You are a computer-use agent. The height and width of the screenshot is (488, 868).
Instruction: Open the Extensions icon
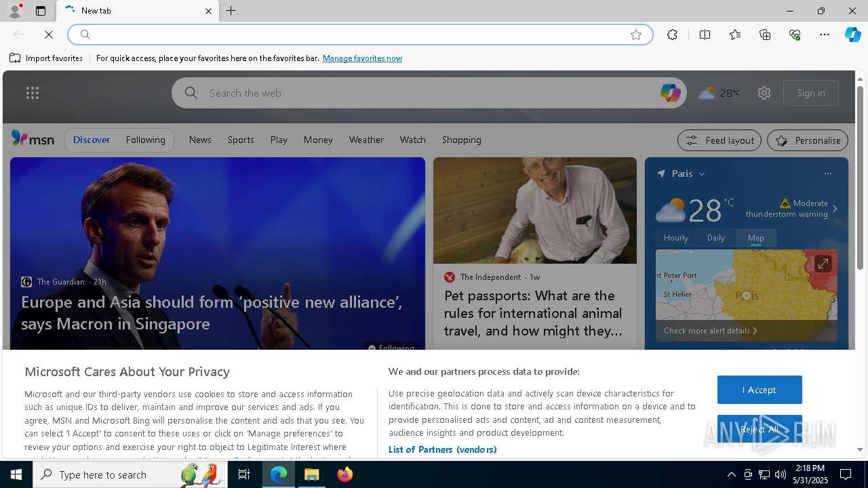(672, 35)
